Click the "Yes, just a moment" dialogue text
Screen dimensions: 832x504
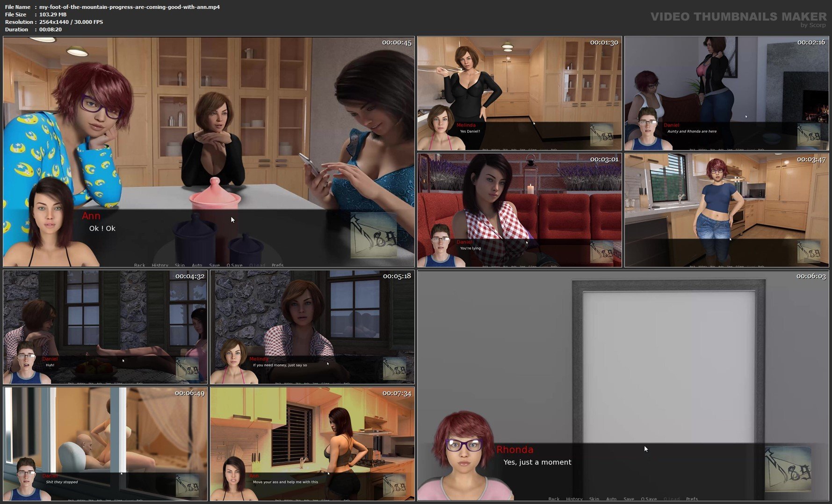[537, 462]
